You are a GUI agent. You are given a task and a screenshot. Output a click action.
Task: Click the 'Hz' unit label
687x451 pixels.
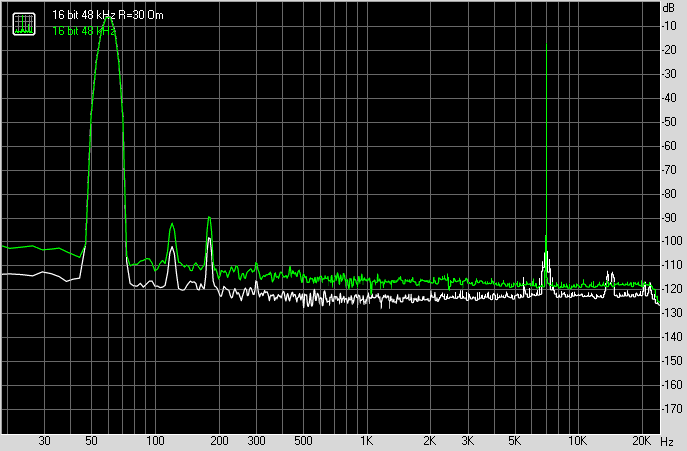[667, 441]
